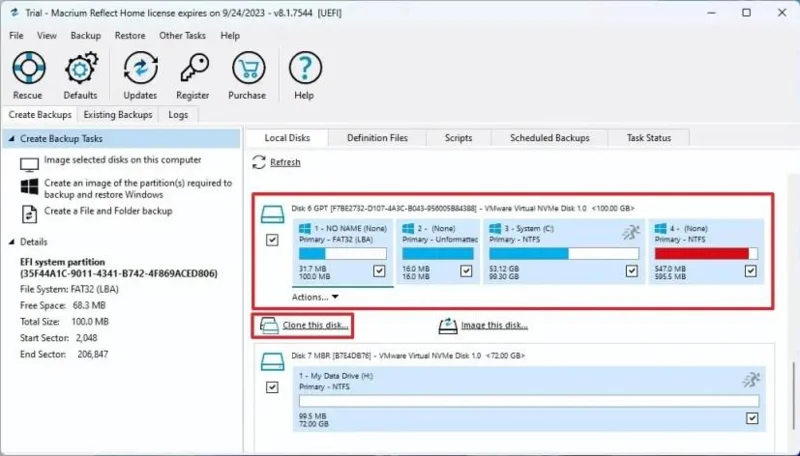Click Windows logo on partition 4 NTFS

click(660, 229)
